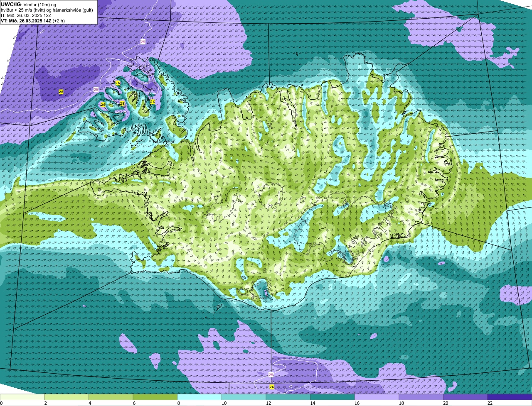Select the light lavender 16–18 m/s swatch
The width and height of the screenshot is (532, 406).
377,397
